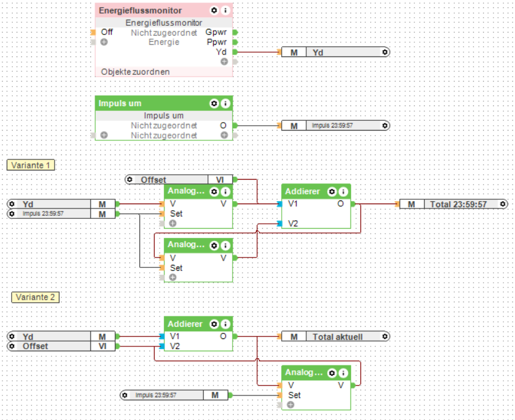515x420 pixels.
Task: Open gear of Total 23:59:57 memory flag
Action: point(503,204)
